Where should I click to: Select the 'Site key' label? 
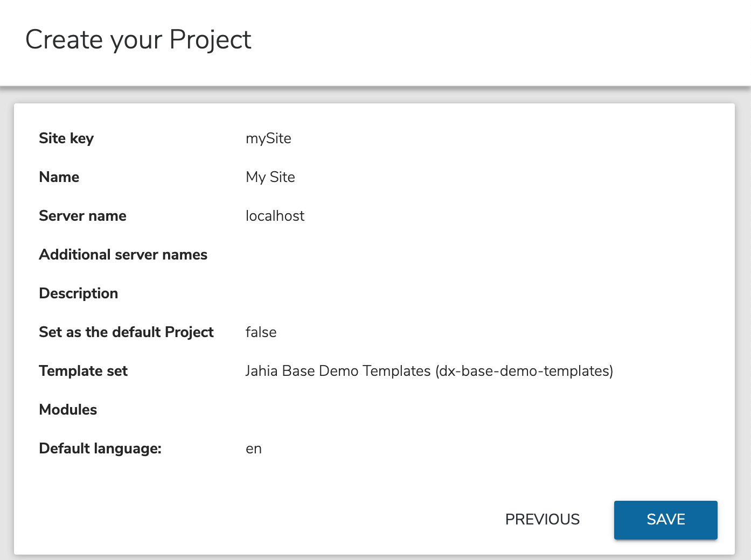[x=66, y=138]
